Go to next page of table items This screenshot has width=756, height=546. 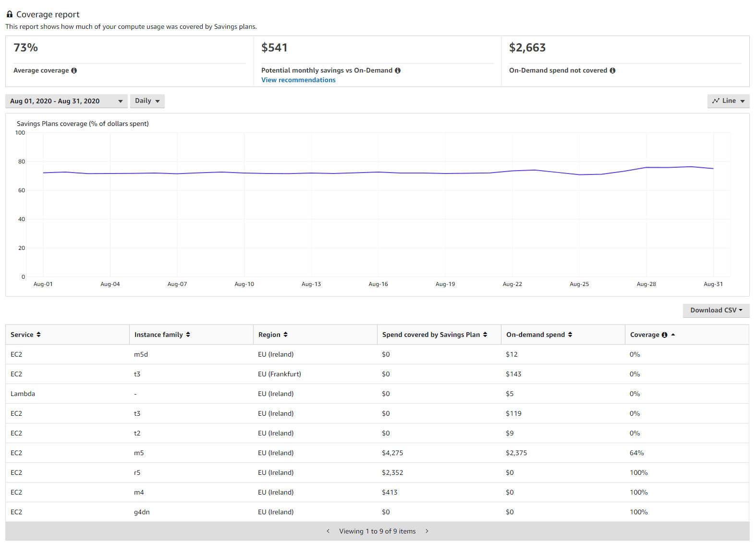(427, 531)
